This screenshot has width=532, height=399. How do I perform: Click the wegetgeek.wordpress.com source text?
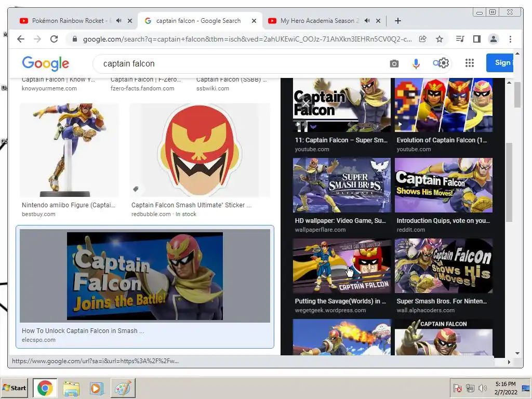(330, 310)
